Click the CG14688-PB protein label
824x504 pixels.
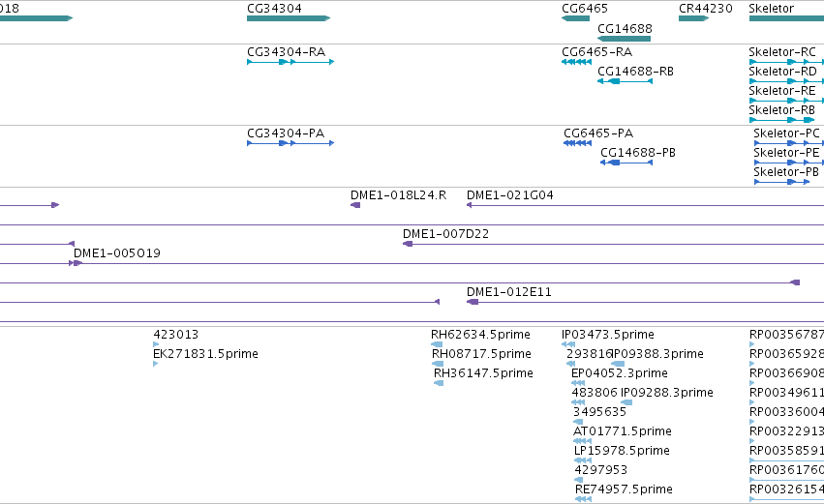[637, 153]
